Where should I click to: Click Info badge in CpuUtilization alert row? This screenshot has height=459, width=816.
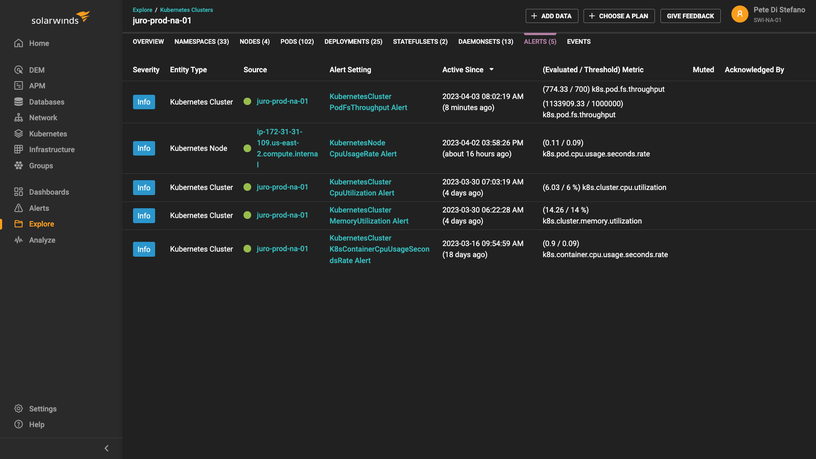[144, 187]
